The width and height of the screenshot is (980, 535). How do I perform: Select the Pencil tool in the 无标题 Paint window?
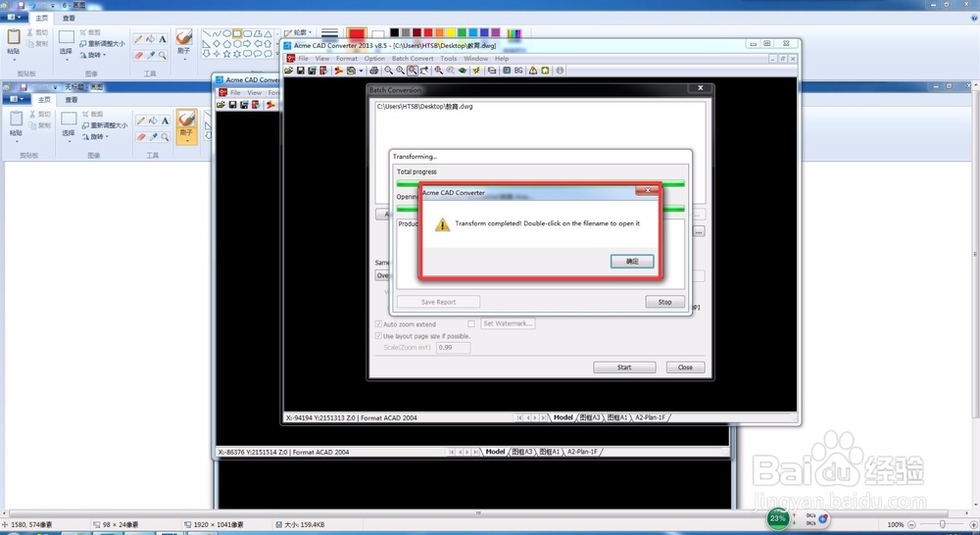pos(140,121)
